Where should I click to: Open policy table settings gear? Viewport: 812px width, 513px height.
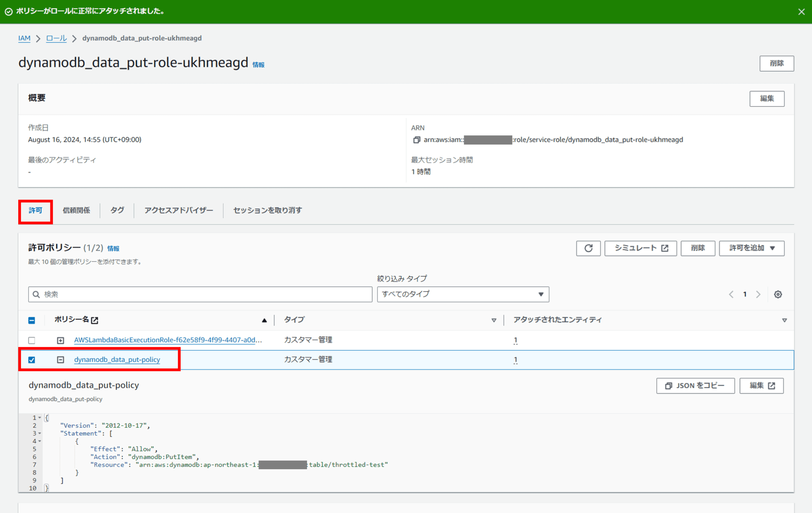778,294
